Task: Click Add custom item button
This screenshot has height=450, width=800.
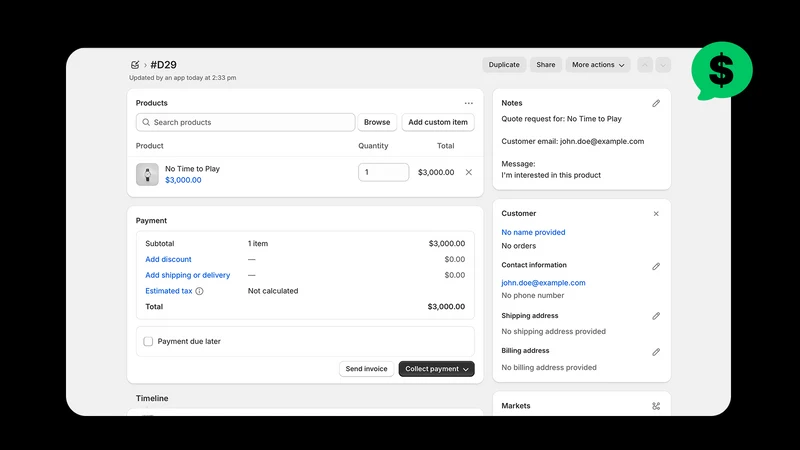Action: 438,122
